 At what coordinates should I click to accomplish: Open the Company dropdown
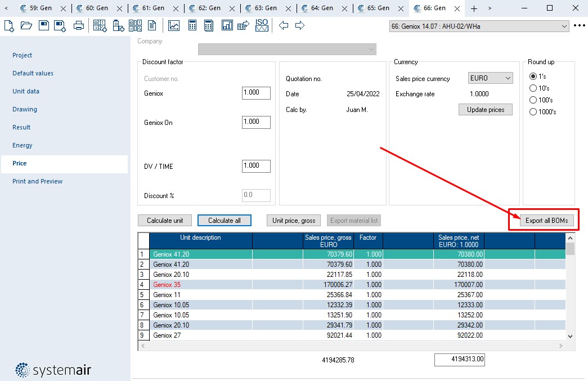pos(287,49)
